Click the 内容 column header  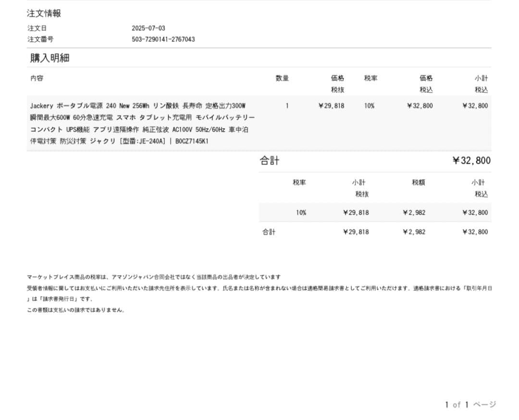pyautogui.click(x=37, y=78)
